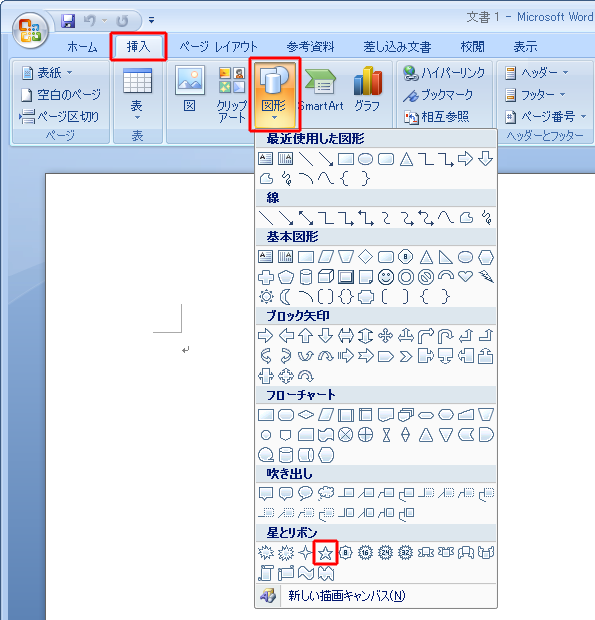
Task: Open the 表 table dropdown
Action: (x=137, y=94)
